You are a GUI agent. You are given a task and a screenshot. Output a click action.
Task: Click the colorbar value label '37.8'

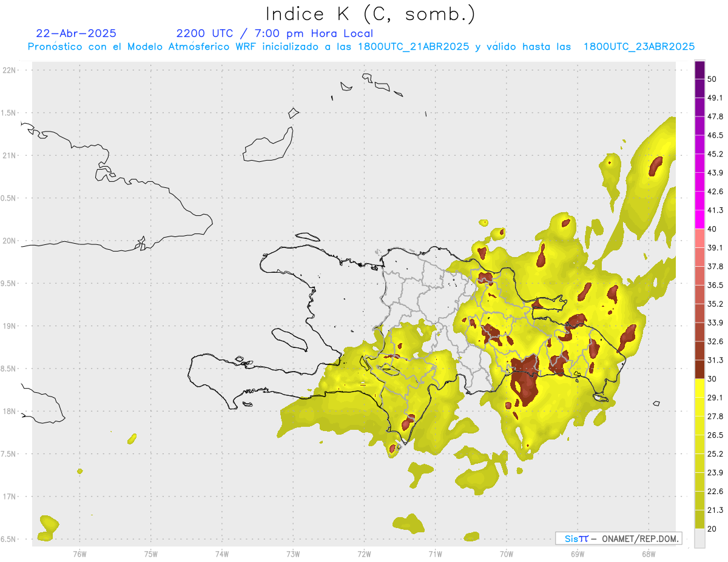[715, 267]
